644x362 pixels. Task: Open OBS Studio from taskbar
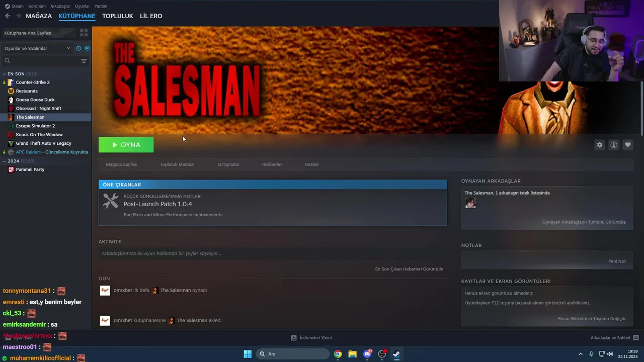click(382, 354)
